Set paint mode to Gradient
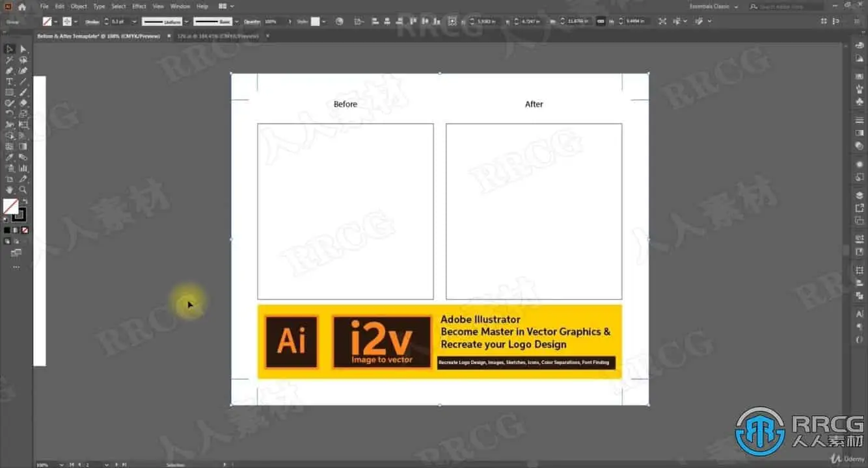The width and height of the screenshot is (868, 468). [x=16, y=230]
